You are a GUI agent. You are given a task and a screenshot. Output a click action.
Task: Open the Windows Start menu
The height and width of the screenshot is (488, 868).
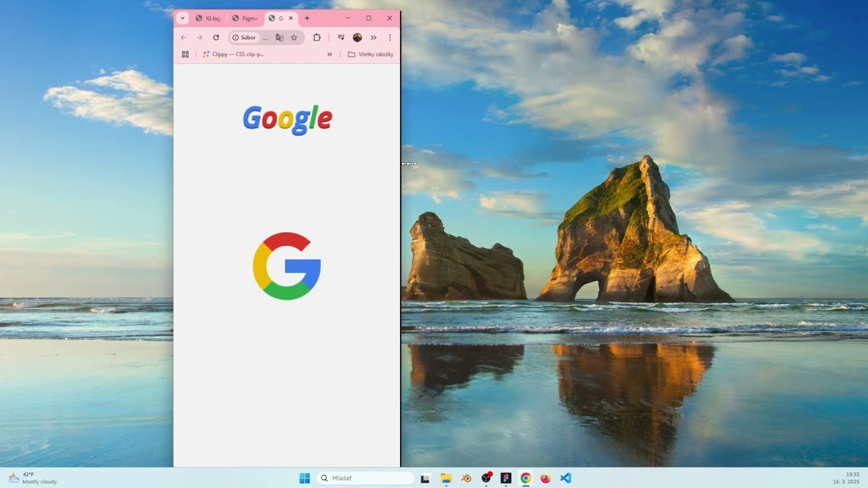pos(304,478)
